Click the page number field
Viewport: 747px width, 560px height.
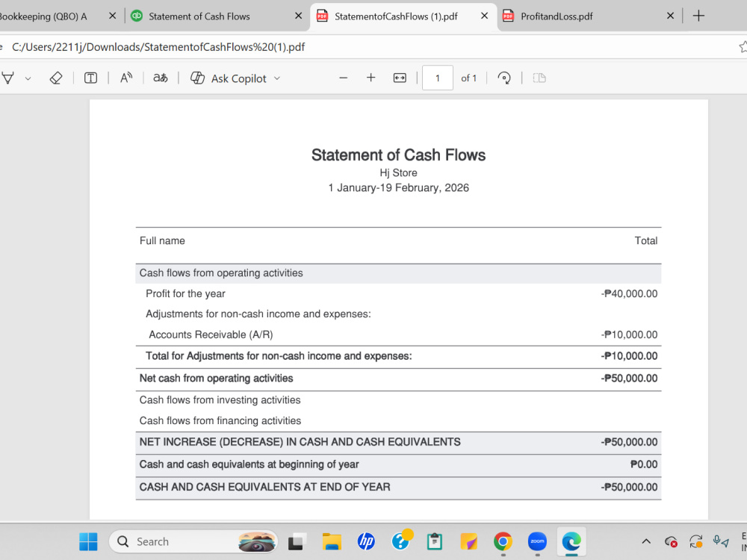pyautogui.click(x=437, y=78)
